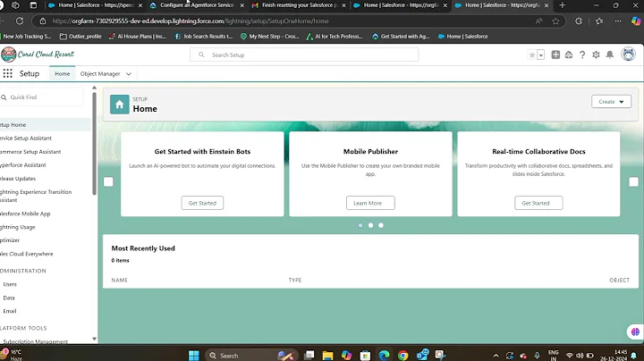The image size is (644, 361).
Task: Open browser settings ellipsis menu
Action: coord(618,21)
